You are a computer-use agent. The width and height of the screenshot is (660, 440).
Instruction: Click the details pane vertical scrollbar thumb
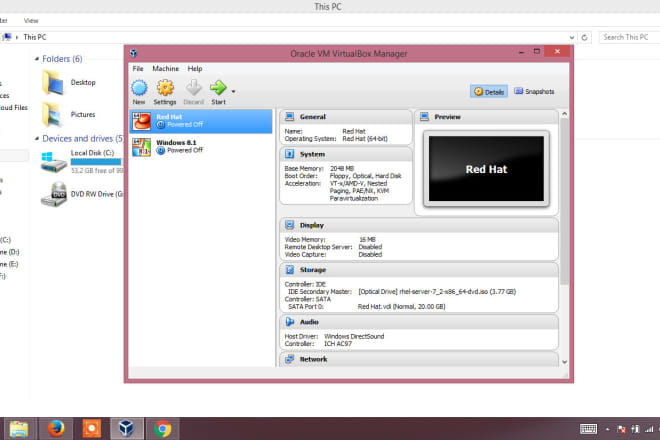click(x=564, y=202)
